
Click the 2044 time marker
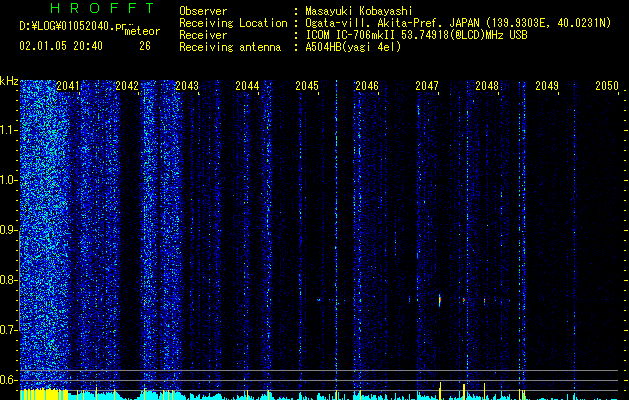click(x=247, y=86)
